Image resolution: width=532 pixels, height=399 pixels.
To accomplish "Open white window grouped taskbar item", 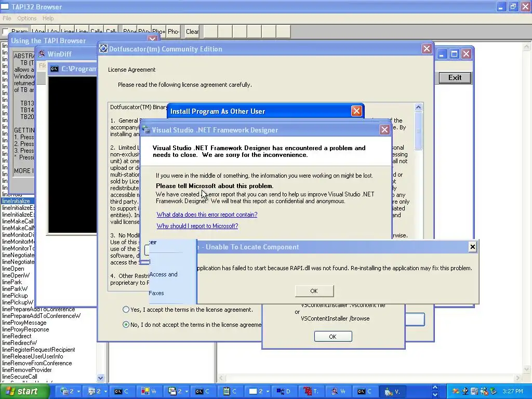I will click(x=258, y=391).
